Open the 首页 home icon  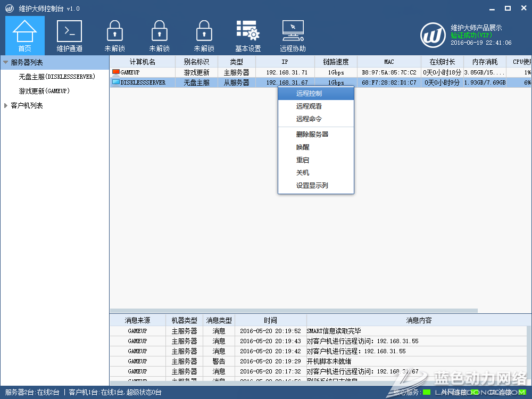[x=25, y=35]
